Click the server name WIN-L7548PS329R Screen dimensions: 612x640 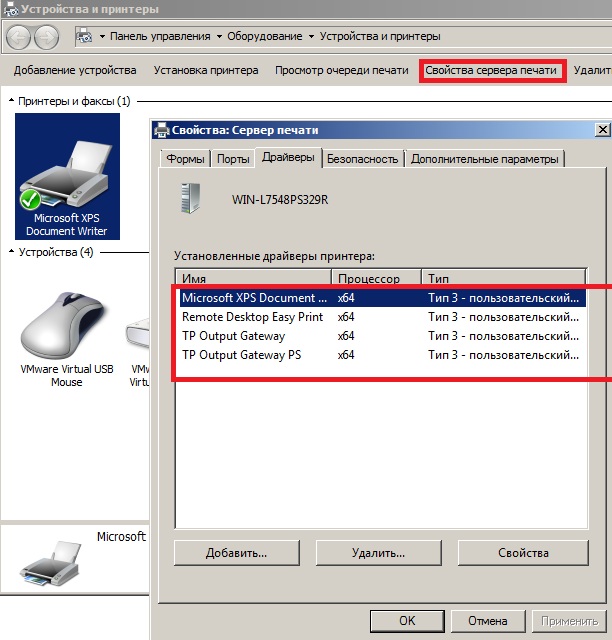[x=280, y=200]
